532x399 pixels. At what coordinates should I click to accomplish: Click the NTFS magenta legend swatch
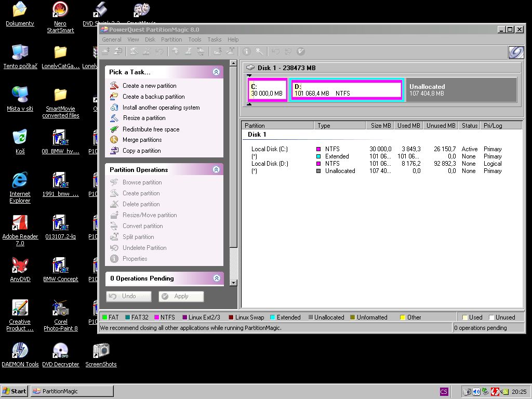[x=157, y=317]
